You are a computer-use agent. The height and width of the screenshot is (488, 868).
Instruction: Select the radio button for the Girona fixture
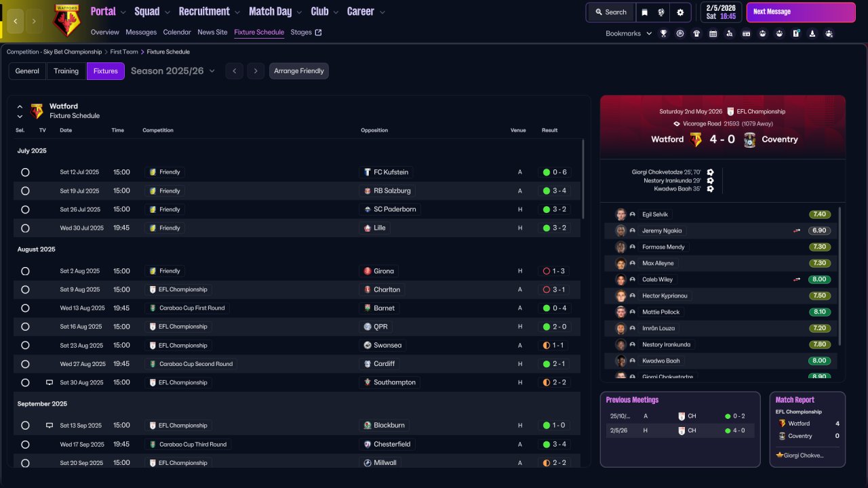tap(25, 271)
